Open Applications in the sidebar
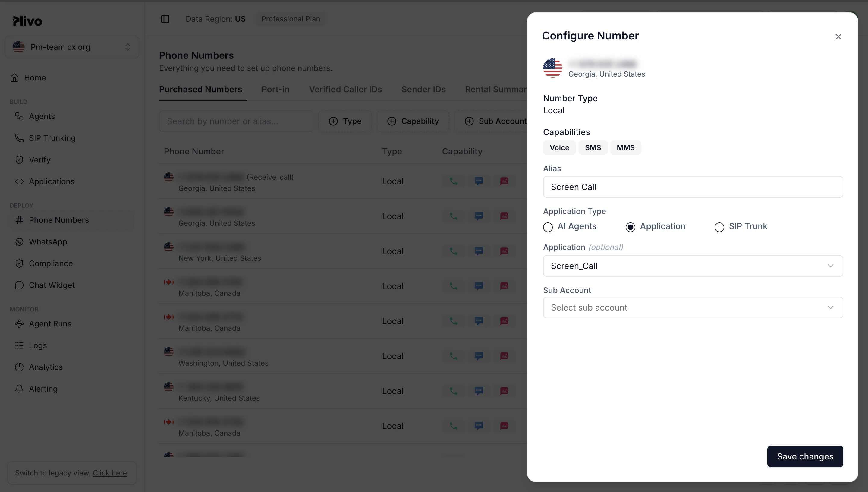Screen dimensions: 868x492 pos(72,181)
